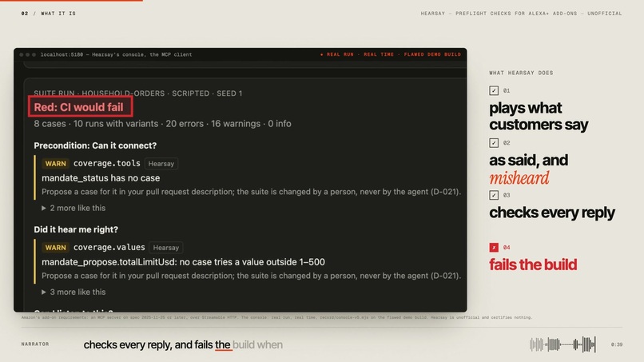Click the 'coverage.values' rule name
This screenshot has height=362, width=644.
point(109,247)
